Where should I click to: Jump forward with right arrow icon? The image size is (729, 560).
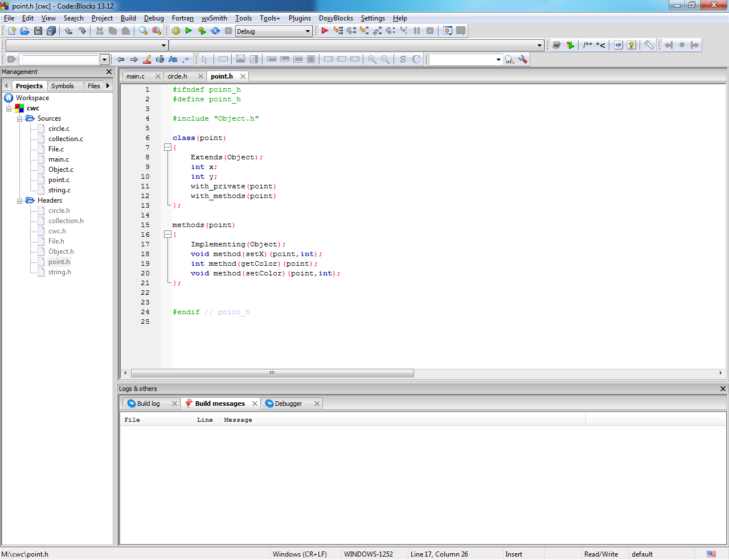click(x=134, y=59)
